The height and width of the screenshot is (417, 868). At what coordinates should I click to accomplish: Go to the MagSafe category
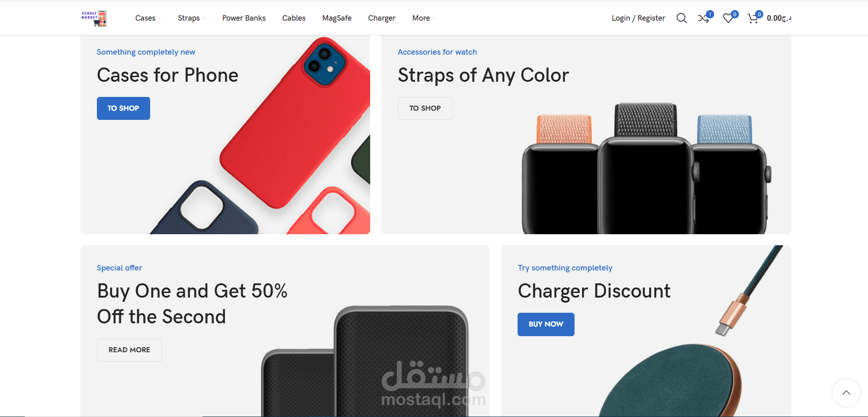point(337,18)
